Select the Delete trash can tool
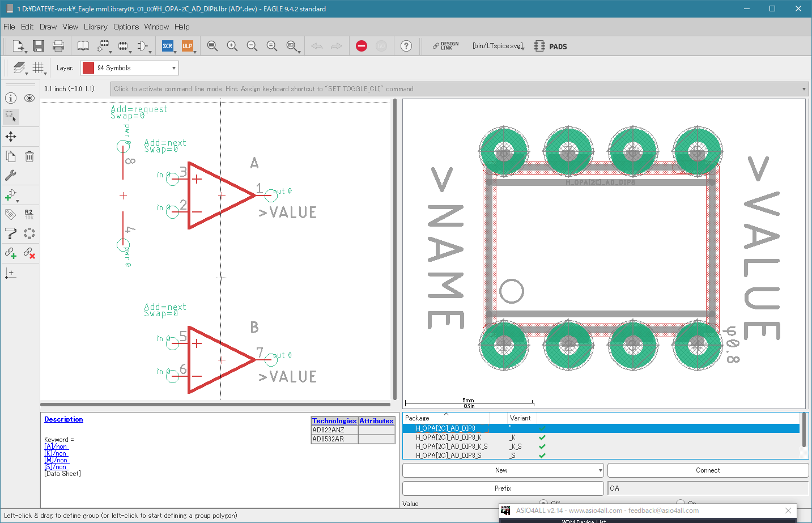 click(29, 156)
